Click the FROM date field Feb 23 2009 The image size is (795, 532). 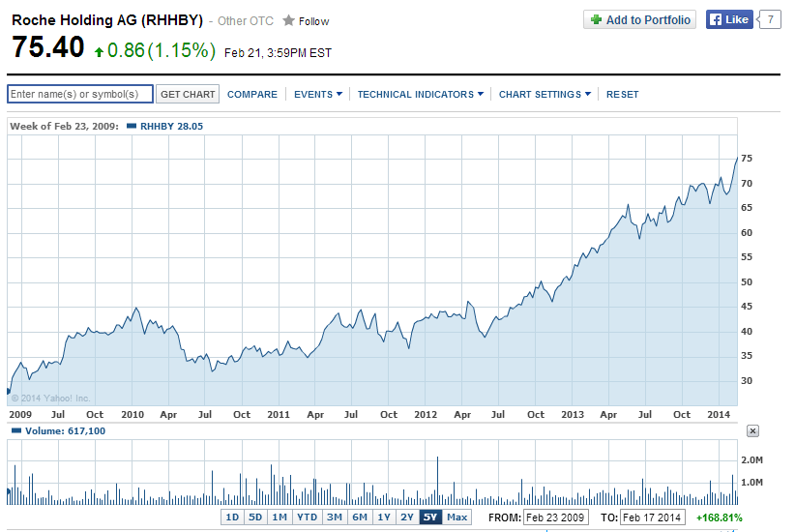(x=556, y=517)
